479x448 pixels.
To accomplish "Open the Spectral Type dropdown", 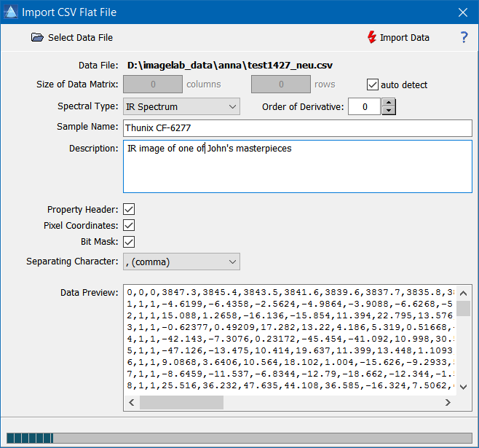I will 181,106.
